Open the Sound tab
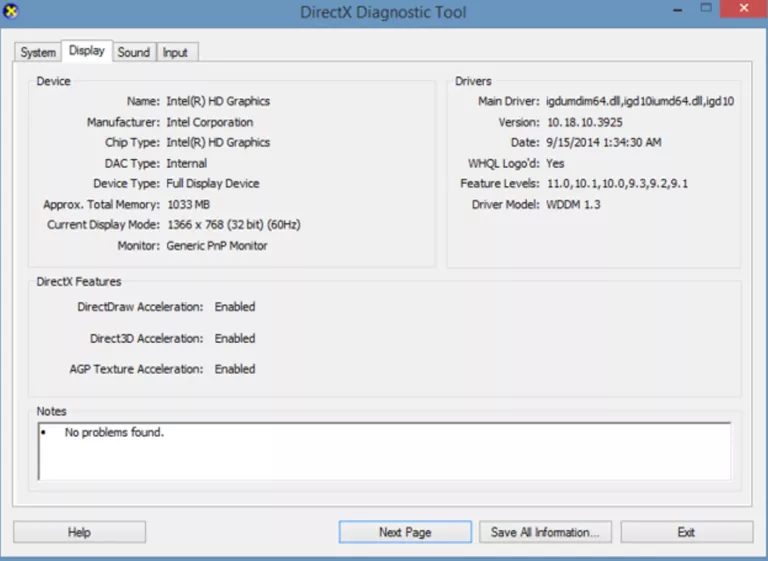Screen dimensions: 768x561 (134, 52)
